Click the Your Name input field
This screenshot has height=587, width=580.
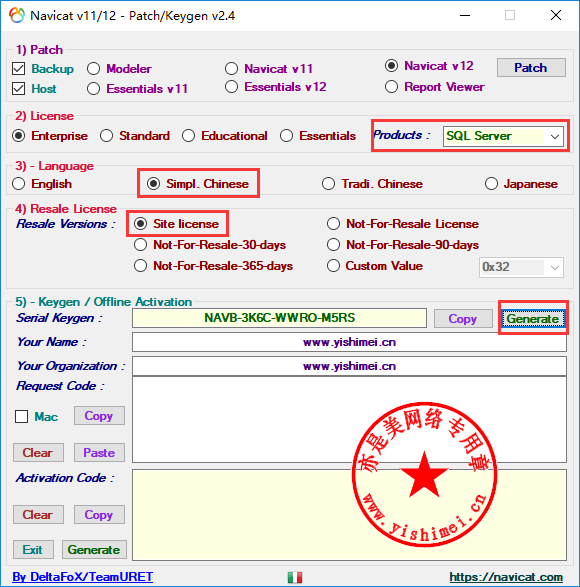(x=349, y=342)
